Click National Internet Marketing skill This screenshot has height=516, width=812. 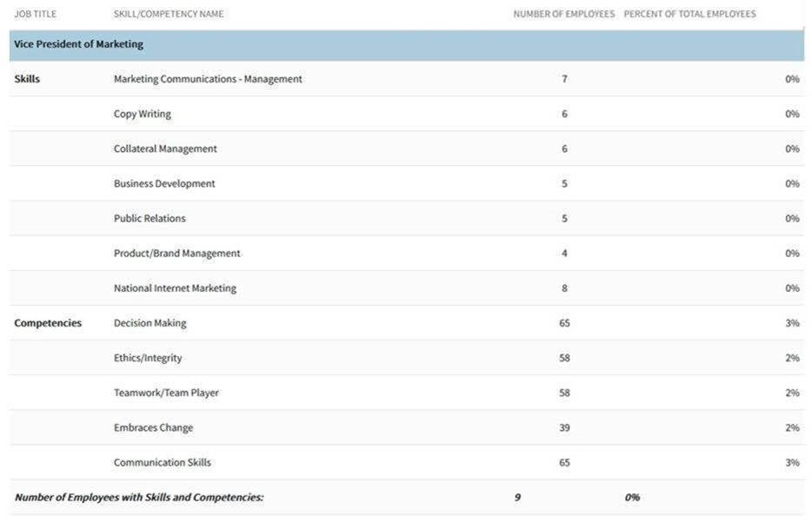pyautogui.click(x=175, y=288)
